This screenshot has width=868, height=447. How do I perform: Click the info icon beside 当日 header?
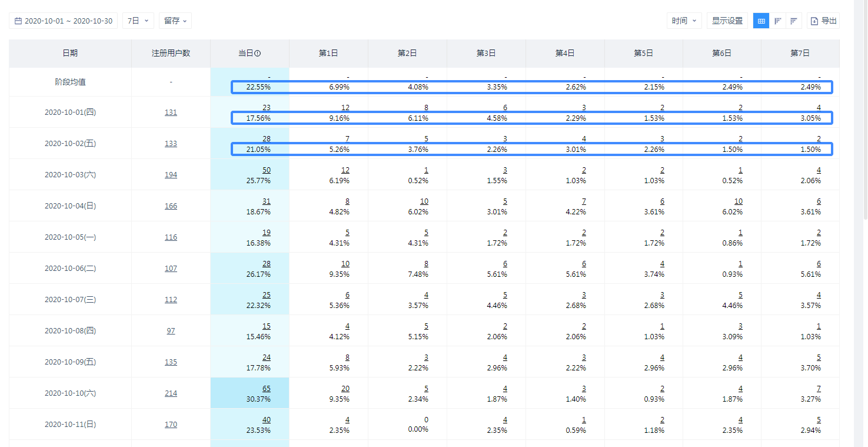(x=257, y=54)
